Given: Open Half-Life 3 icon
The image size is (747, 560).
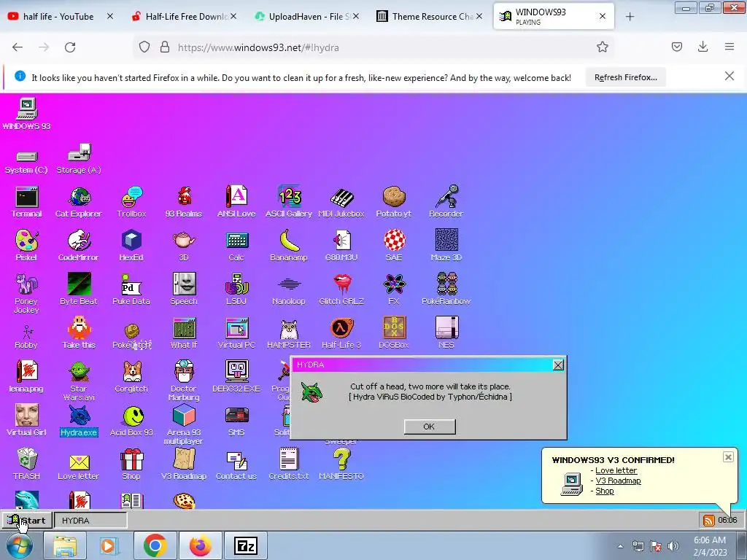Looking at the screenshot, I should pyautogui.click(x=341, y=333).
